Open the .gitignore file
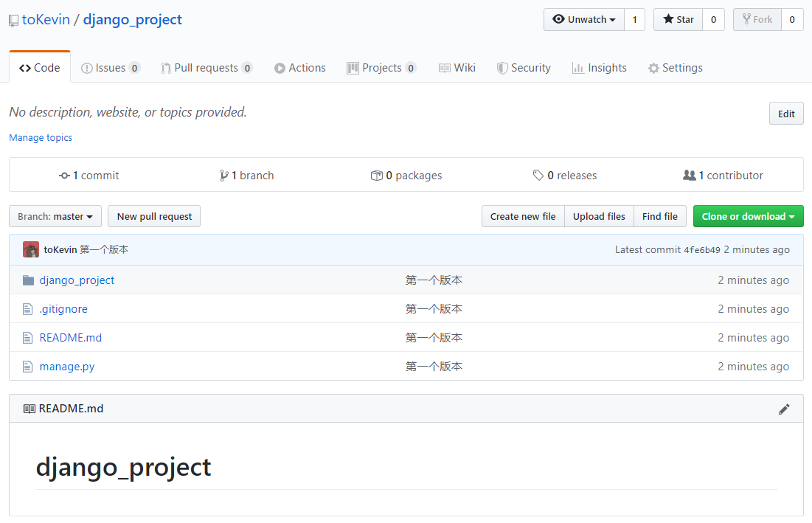 pyautogui.click(x=63, y=309)
